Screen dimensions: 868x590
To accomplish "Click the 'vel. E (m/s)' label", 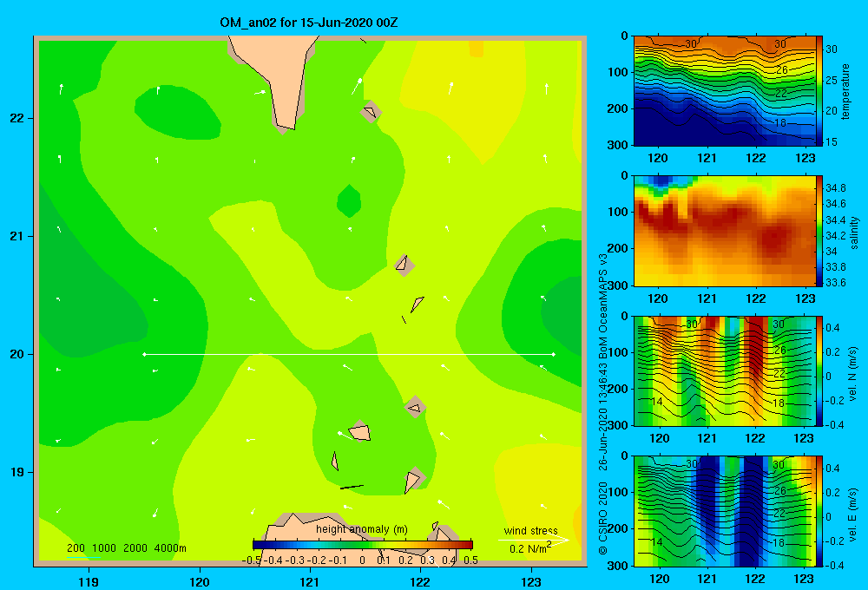I will (853, 515).
